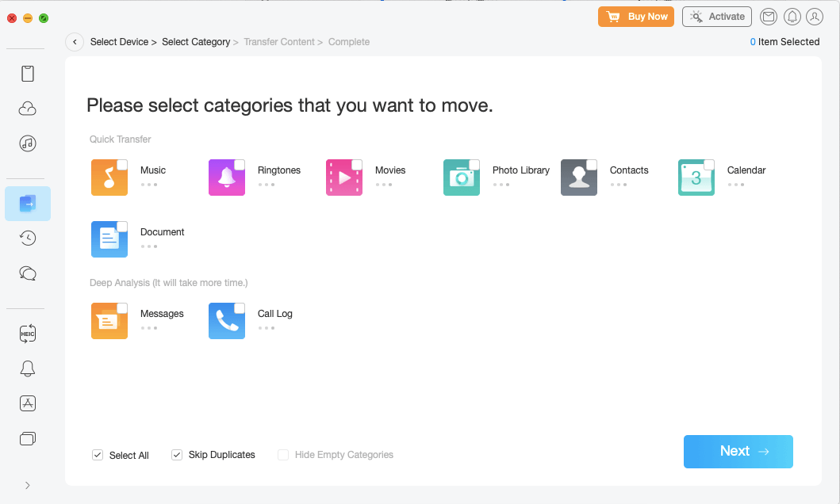This screenshot has width=840, height=504.
Task: Open the screen mirroring sidebar icon
Action: [28, 438]
